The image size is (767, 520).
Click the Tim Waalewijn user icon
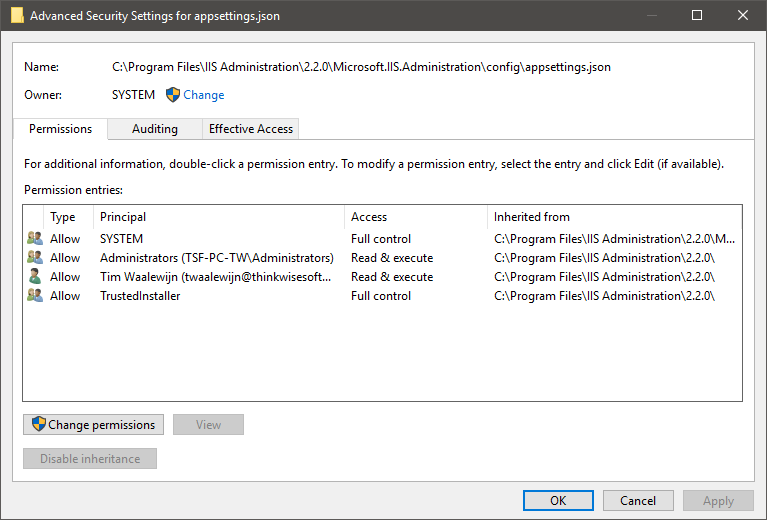(35, 277)
